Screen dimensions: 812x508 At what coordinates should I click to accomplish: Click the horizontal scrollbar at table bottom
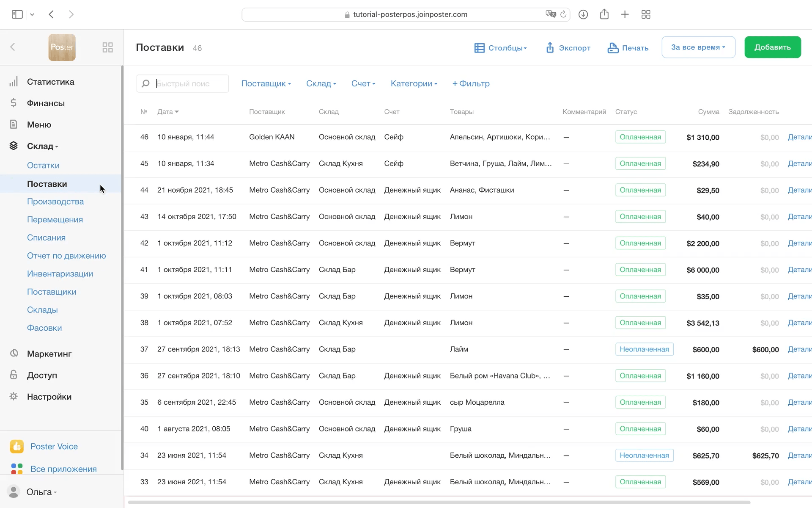point(439,502)
